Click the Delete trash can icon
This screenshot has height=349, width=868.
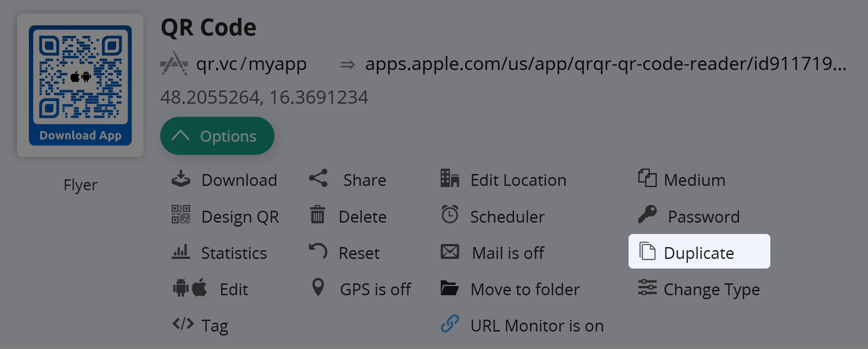click(317, 215)
